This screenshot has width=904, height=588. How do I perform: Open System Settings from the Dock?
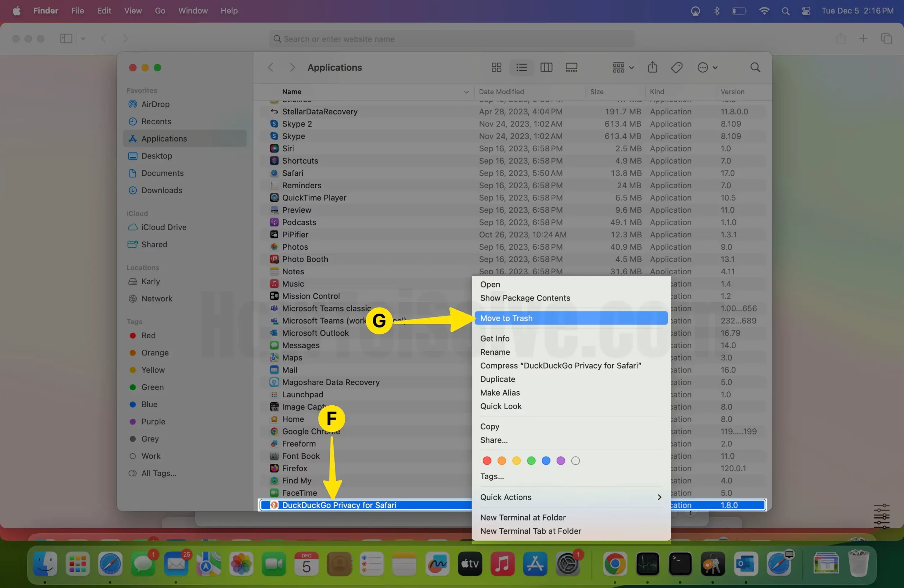tap(567, 564)
